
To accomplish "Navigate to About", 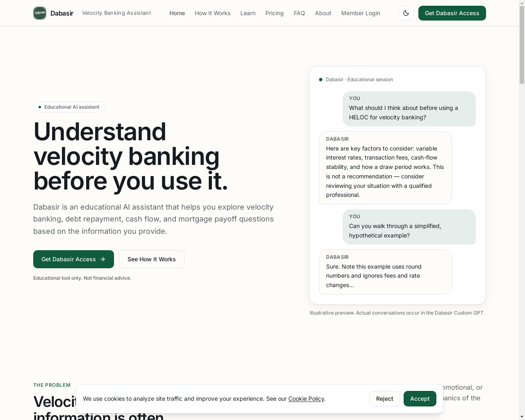I will 323,13.
